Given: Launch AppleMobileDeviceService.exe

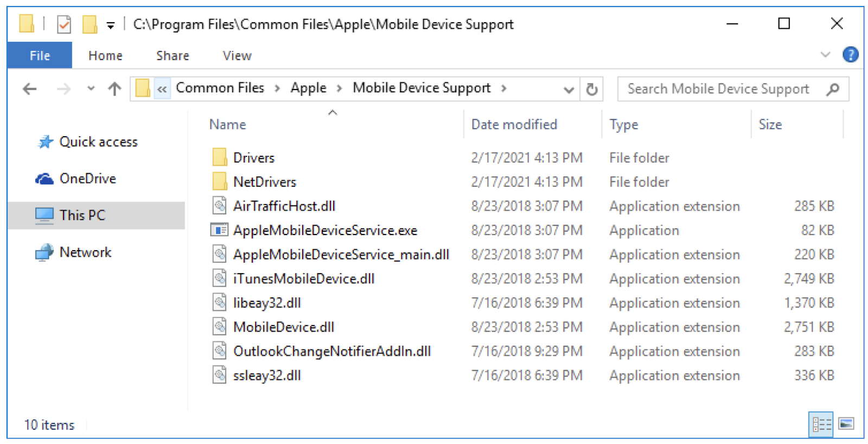Looking at the screenshot, I should (x=325, y=230).
